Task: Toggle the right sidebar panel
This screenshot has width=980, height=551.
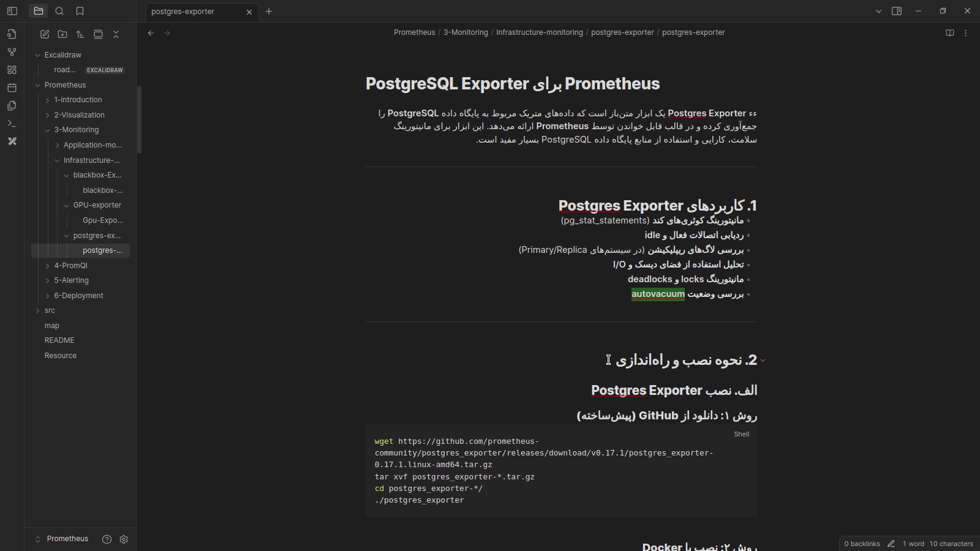Action: click(897, 11)
